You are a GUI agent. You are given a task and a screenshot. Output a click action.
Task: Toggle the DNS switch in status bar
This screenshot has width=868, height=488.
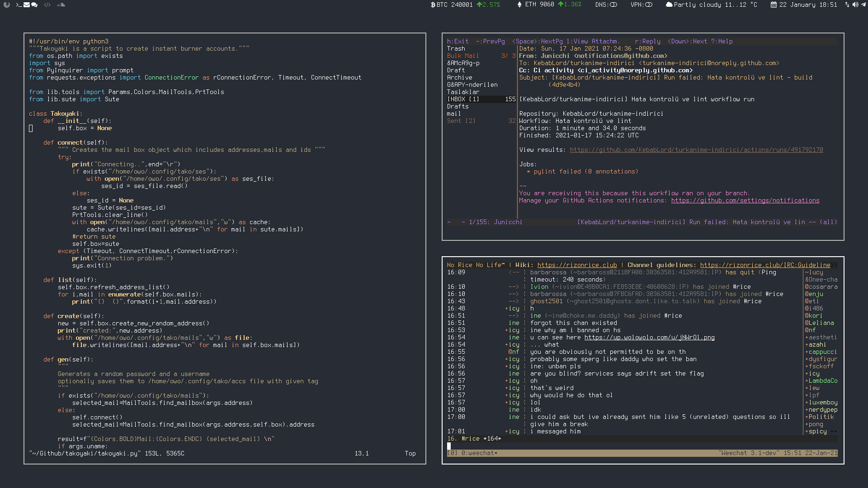tap(613, 5)
